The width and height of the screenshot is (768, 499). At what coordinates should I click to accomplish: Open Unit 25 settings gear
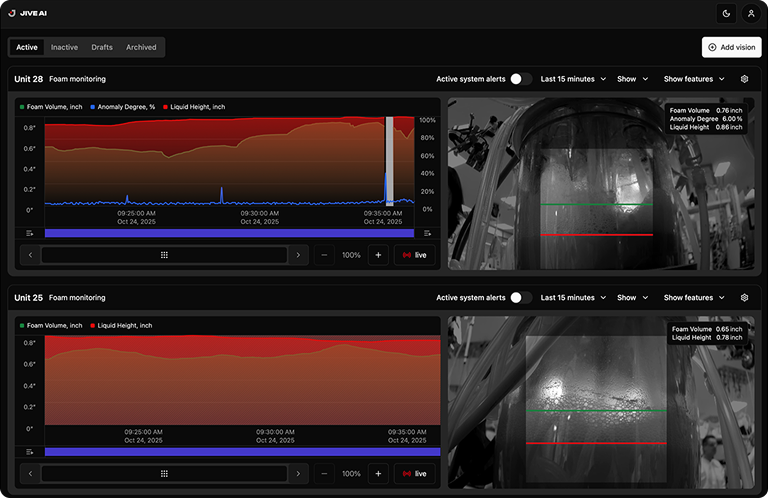[744, 298]
